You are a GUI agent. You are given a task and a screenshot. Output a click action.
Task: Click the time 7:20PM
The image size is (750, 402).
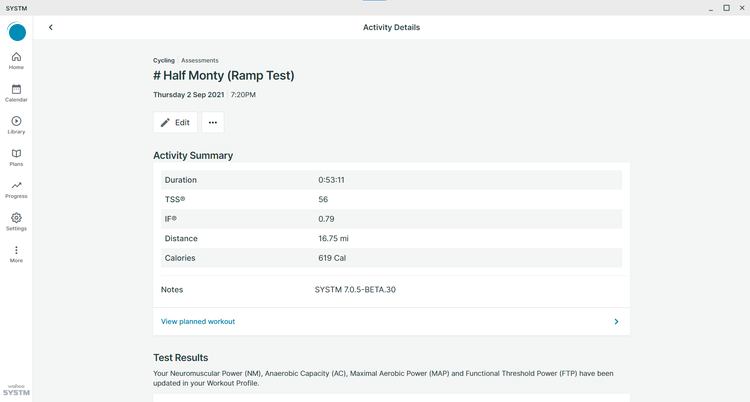[x=243, y=95]
